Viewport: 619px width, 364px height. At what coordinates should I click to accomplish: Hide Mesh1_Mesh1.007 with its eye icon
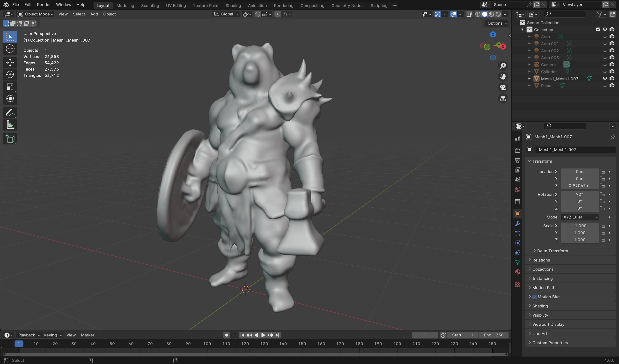pyautogui.click(x=605, y=79)
